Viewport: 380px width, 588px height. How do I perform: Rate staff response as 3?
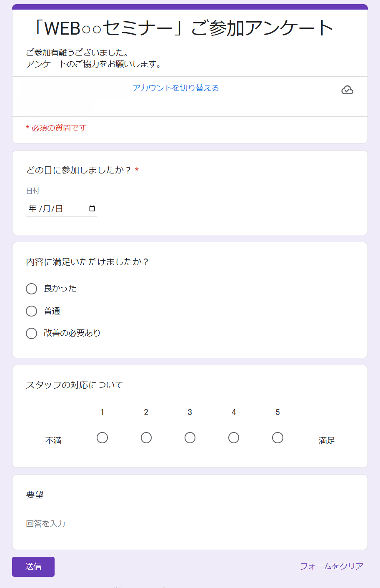tap(190, 437)
